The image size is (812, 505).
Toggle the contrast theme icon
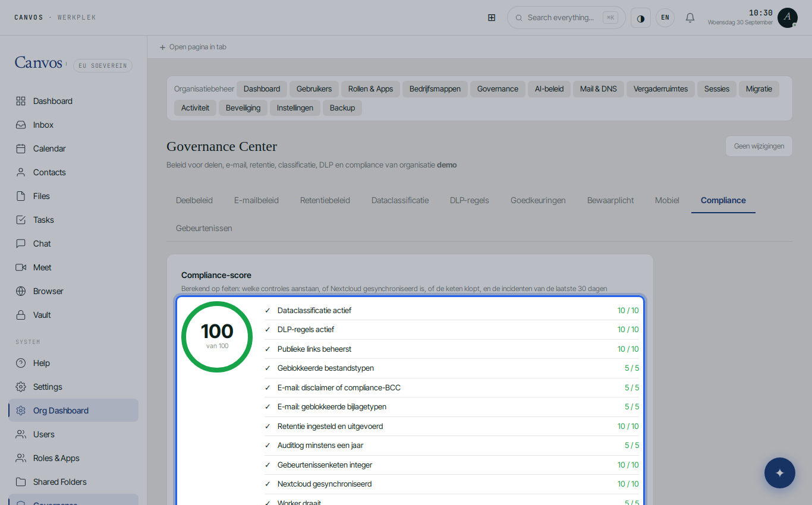(641, 18)
